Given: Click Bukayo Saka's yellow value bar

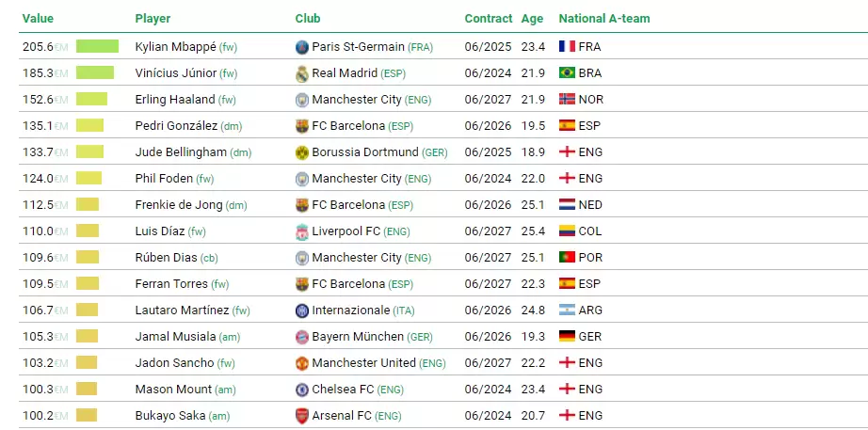Looking at the screenshot, I should (87, 416).
